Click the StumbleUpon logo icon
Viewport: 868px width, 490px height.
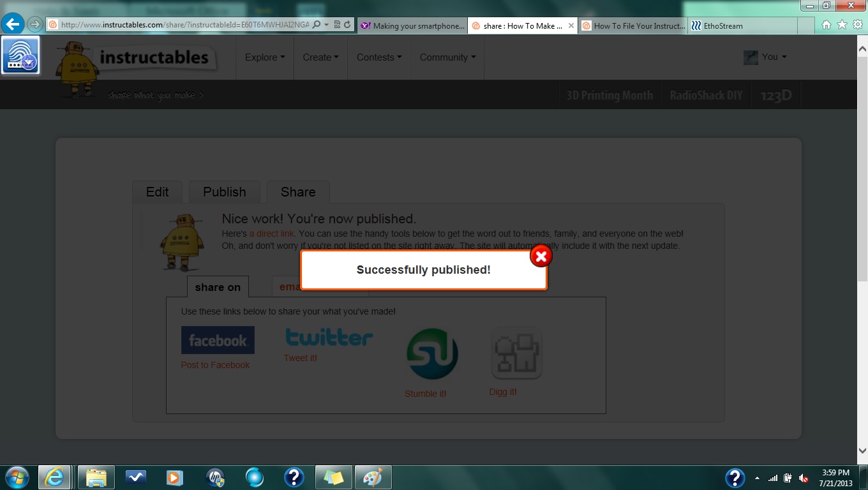(432, 354)
